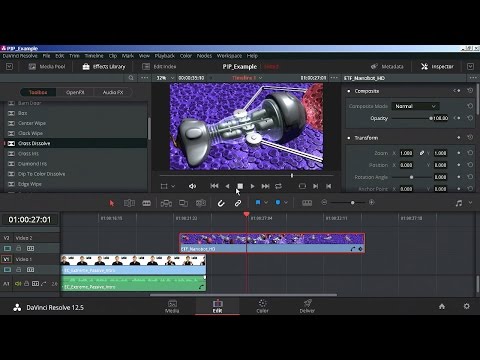Activate the blade razor edit tool
Screen dimensions: 480x360
point(147,203)
